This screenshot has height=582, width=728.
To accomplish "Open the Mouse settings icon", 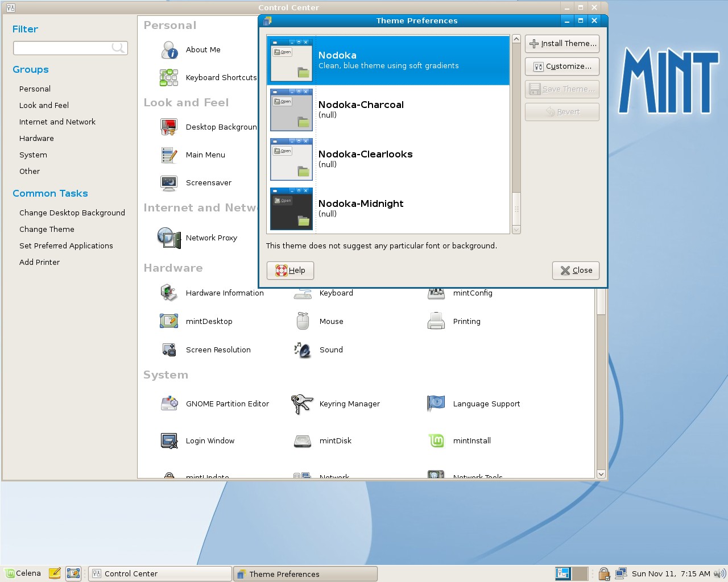I will 303,321.
